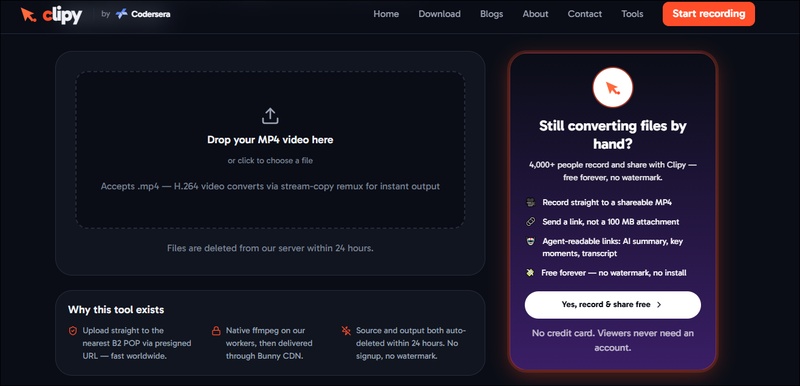Screen dimensions: 800x386
Task: Click the link icon beside Send a link
Action: point(531,222)
